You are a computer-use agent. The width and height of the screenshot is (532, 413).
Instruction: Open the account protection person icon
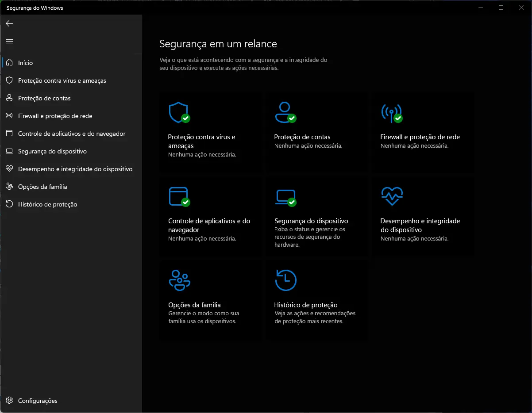pos(285,112)
